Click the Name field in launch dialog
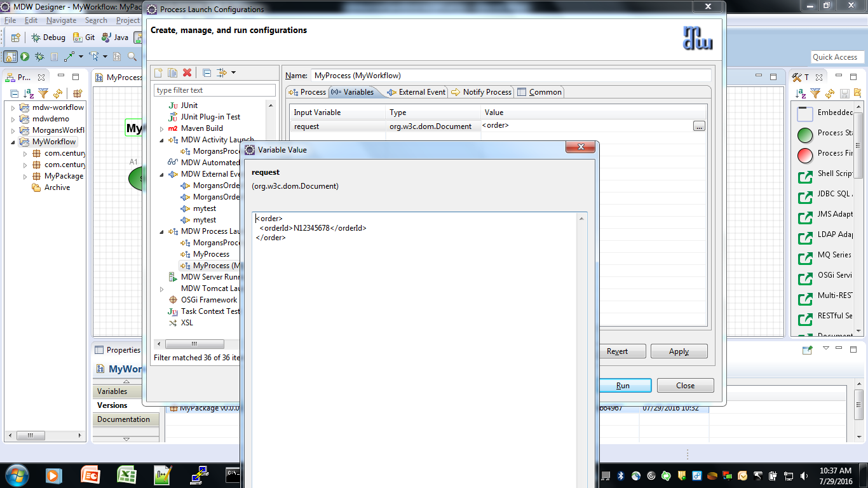Image resolution: width=868 pixels, height=488 pixels. point(512,75)
